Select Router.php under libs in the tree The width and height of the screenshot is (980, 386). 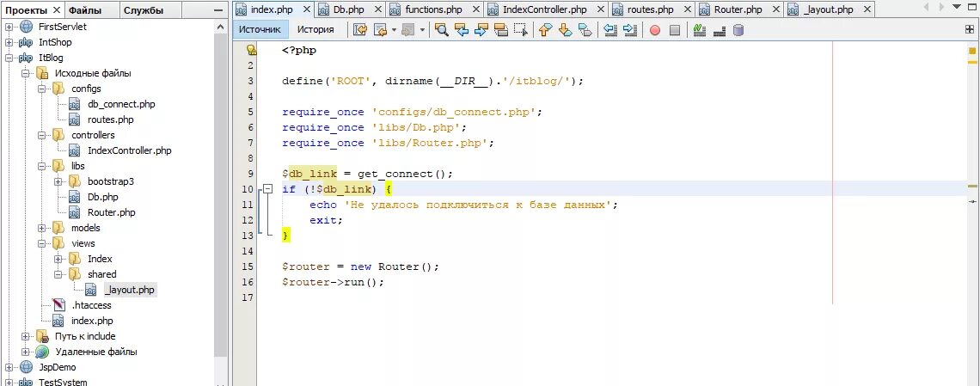(x=111, y=212)
